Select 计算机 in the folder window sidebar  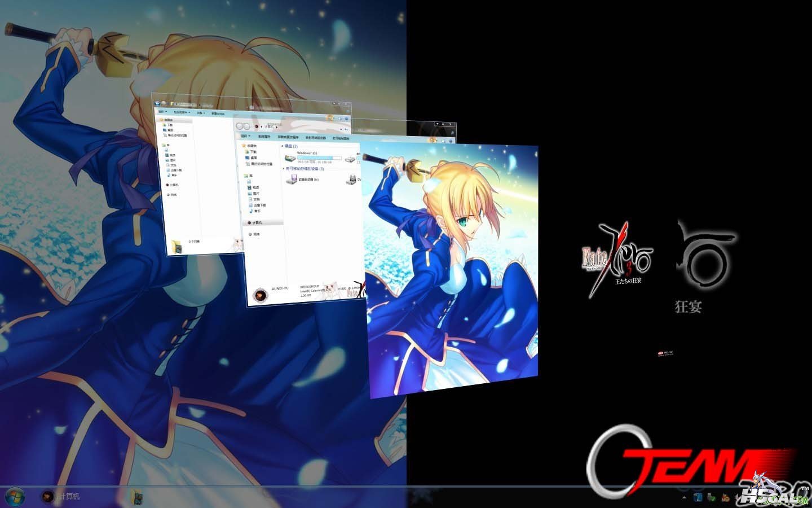[x=173, y=185]
